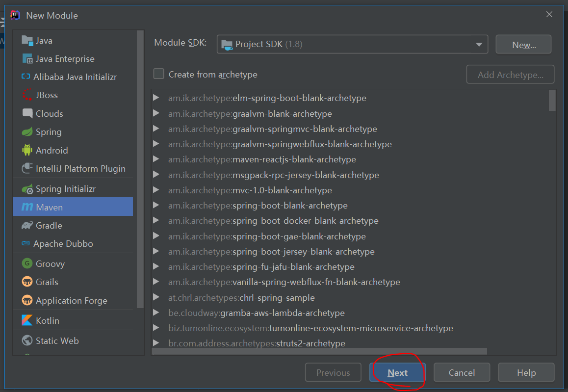The width and height of the screenshot is (568, 392).
Task: Select the gramba-aws-lambda-archetype entry
Action: point(282,313)
